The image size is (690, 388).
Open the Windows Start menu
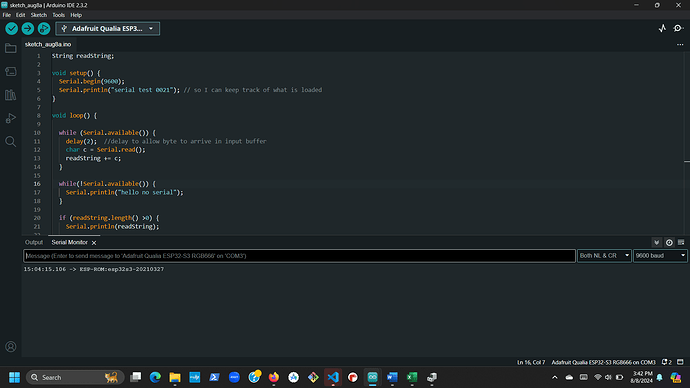[14, 377]
